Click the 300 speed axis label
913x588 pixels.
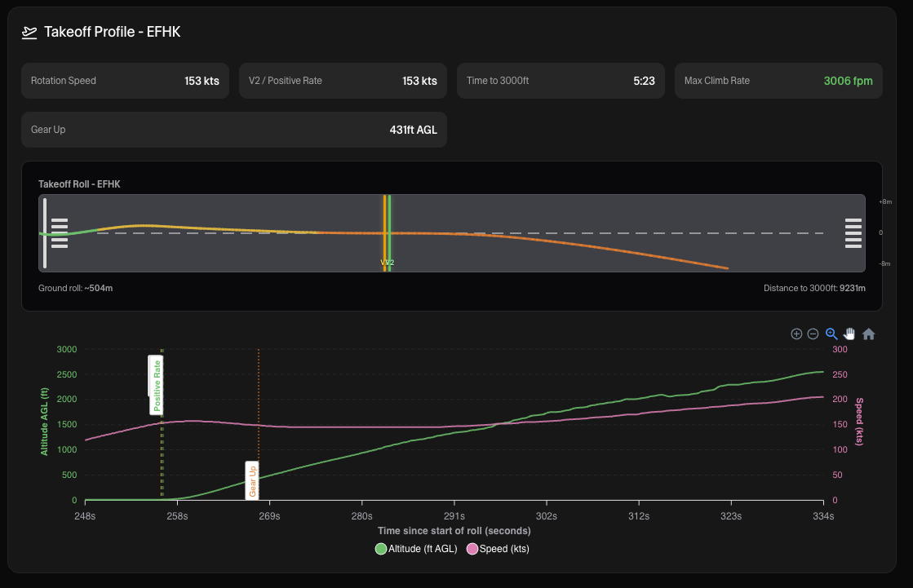(x=840, y=349)
